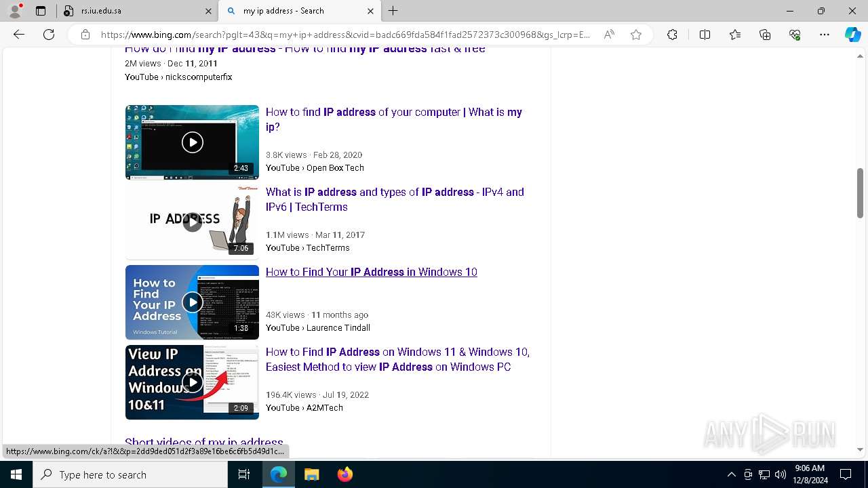The image size is (868, 488).
Task: Open the Windows Start menu
Action: pyautogui.click(x=16, y=474)
